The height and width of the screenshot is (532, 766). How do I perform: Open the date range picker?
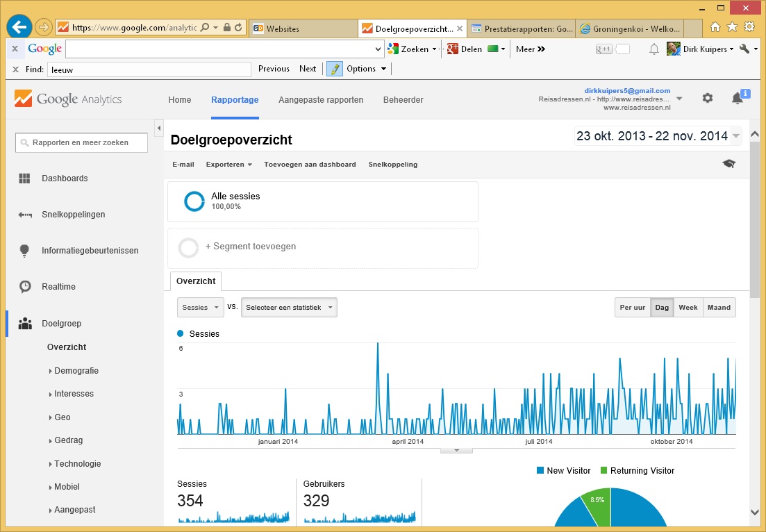point(658,136)
